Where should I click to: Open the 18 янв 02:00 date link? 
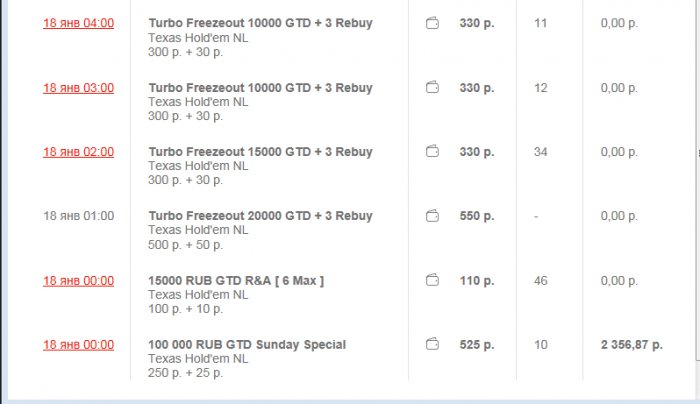(x=78, y=152)
